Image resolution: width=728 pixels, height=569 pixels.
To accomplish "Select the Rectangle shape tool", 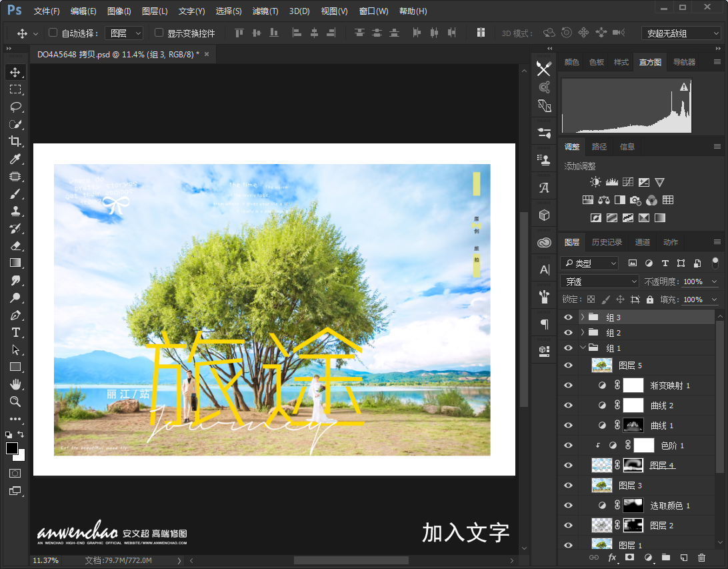I will click(15, 367).
